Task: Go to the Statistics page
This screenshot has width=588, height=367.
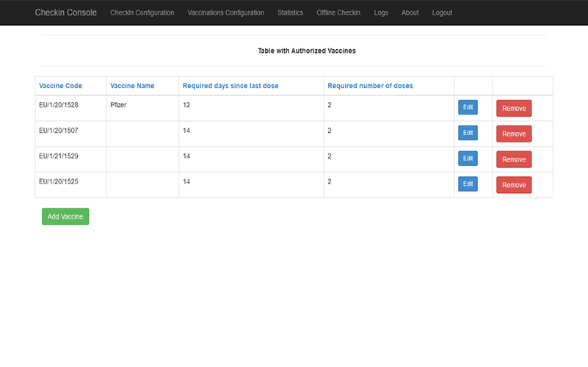Action: tap(290, 12)
